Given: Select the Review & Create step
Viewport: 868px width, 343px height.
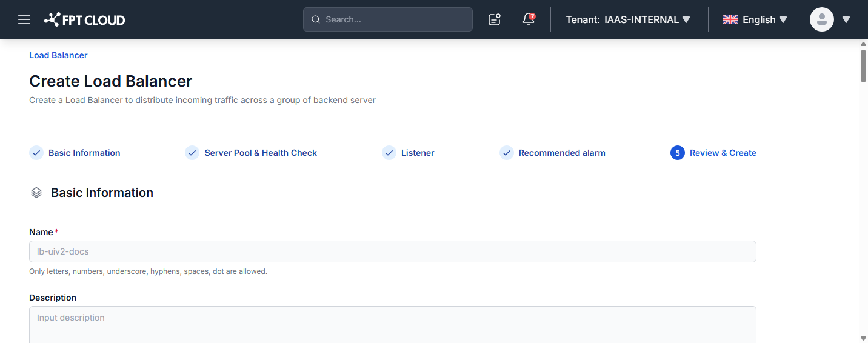Looking at the screenshot, I should 723,153.
